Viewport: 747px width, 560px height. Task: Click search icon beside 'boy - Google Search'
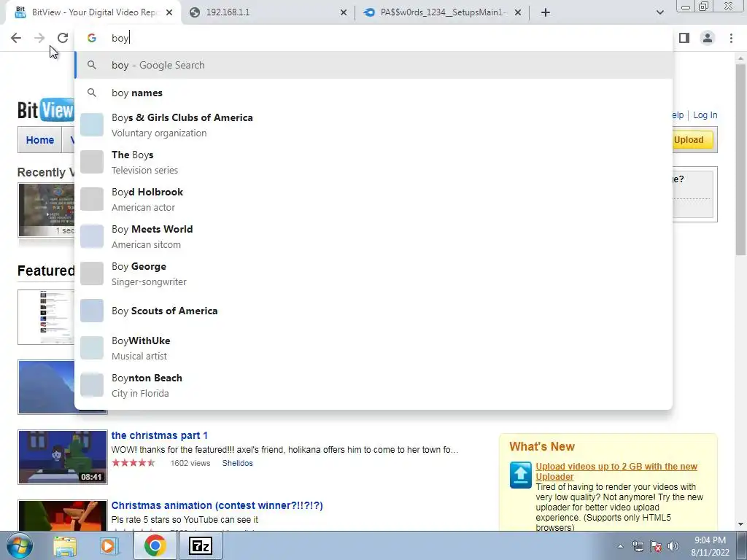92,65
